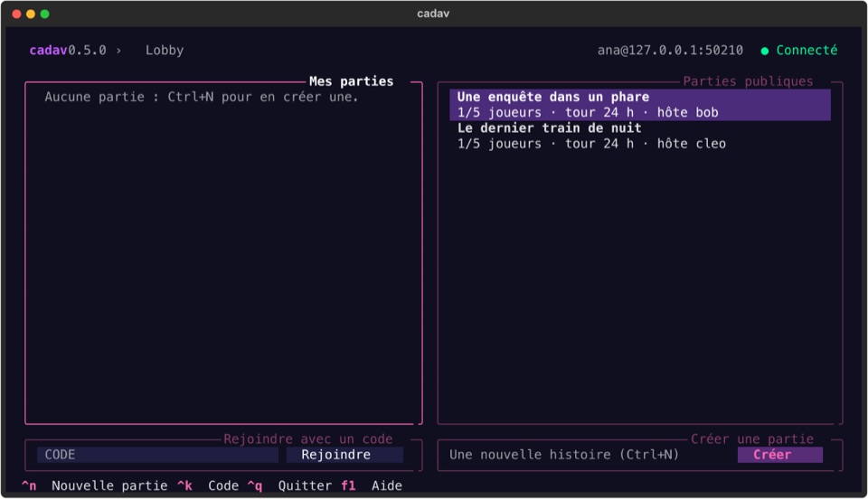Click the ^q Quitter footer shortcut
Viewport: 868px width, 499px height.
click(289, 485)
